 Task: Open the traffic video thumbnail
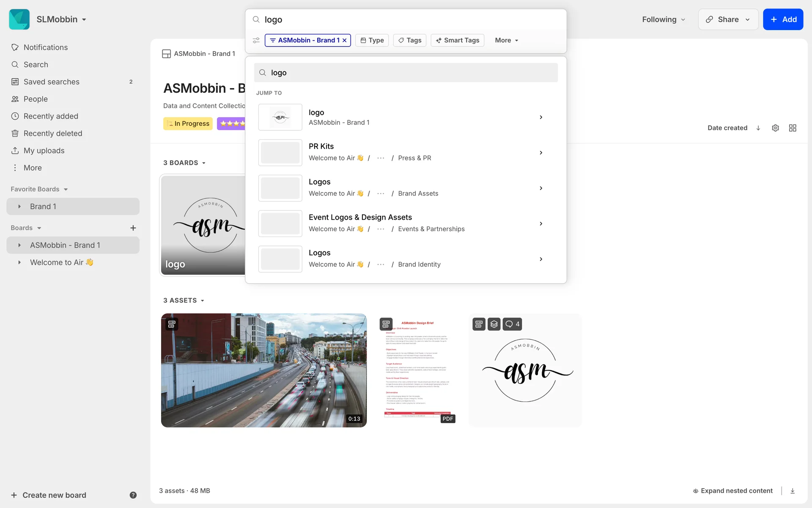pos(263,370)
